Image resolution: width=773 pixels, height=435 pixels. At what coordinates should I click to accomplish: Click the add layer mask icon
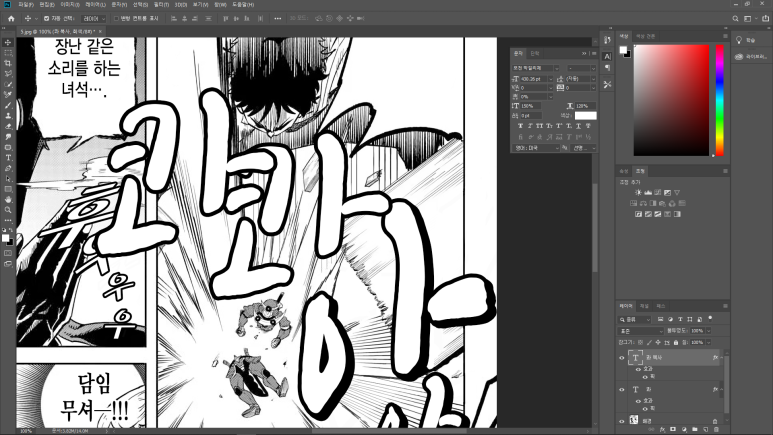tap(673, 430)
